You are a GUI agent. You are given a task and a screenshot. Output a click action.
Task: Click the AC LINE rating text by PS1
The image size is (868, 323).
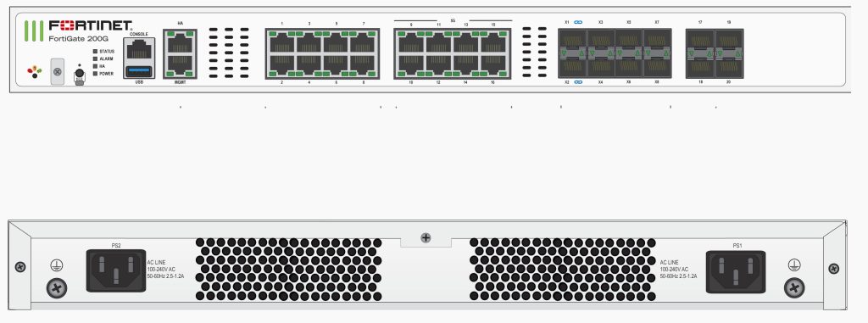678,270
